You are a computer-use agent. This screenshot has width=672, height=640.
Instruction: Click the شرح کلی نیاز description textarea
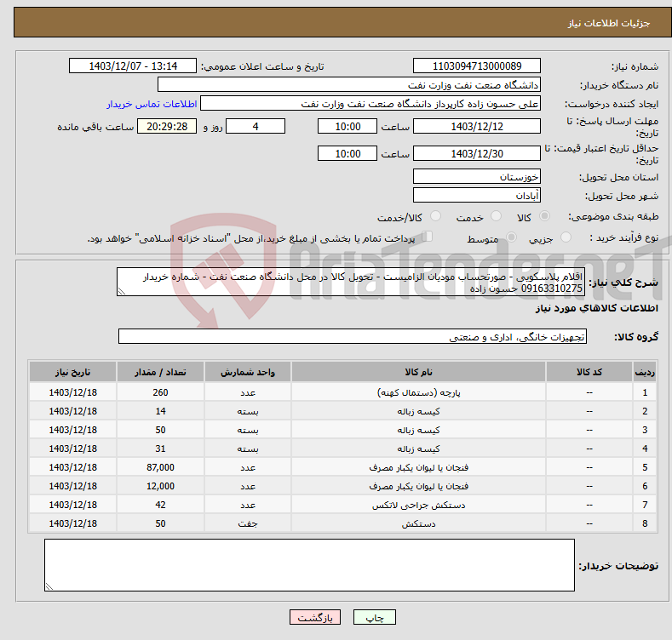coord(351,282)
